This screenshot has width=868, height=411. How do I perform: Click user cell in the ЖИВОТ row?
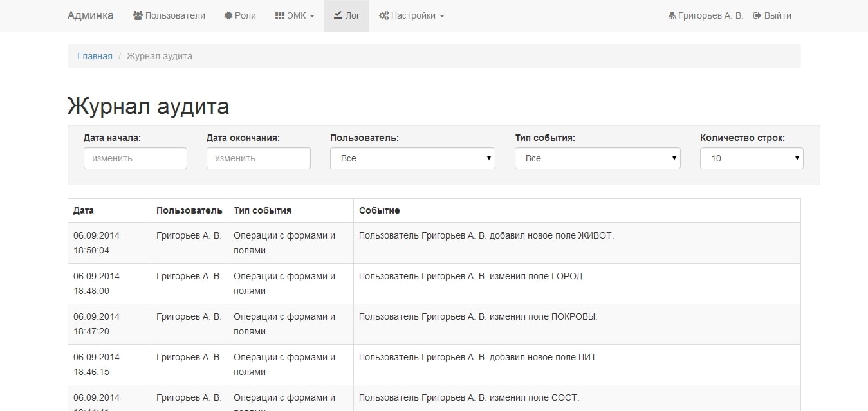(x=189, y=243)
